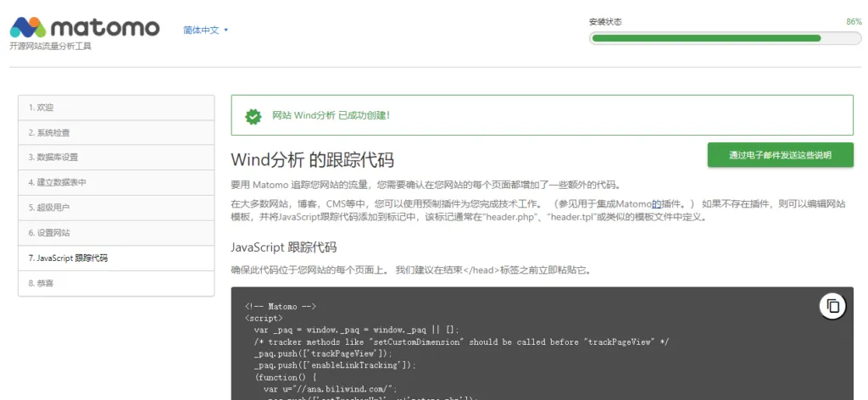Click the language dropdown arrow
Viewport: 868px width, 400px height.
coord(226,31)
